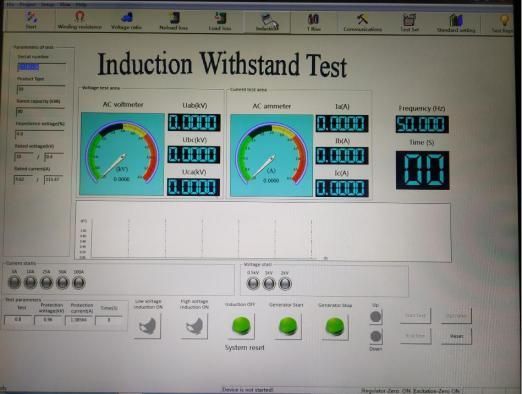Open the Communications settings icon
The width and height of the screenshot is (522, 394).
(363, 22)
